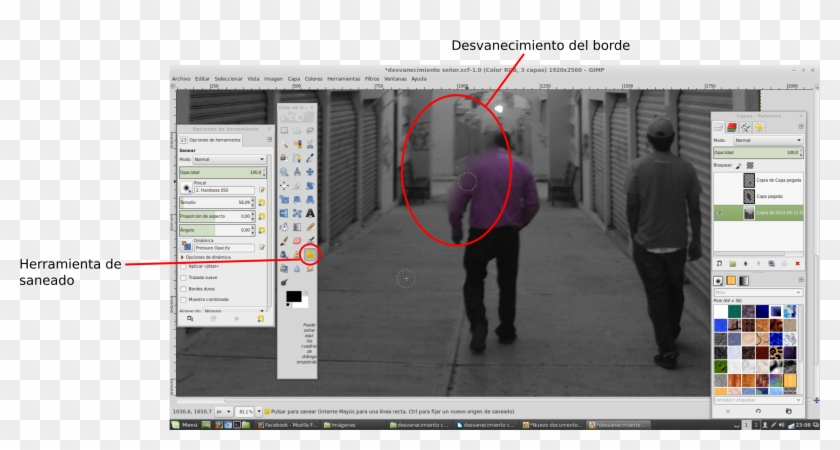Open the Ventanas menu
840x450 pixels.
(x=395, y=79)
